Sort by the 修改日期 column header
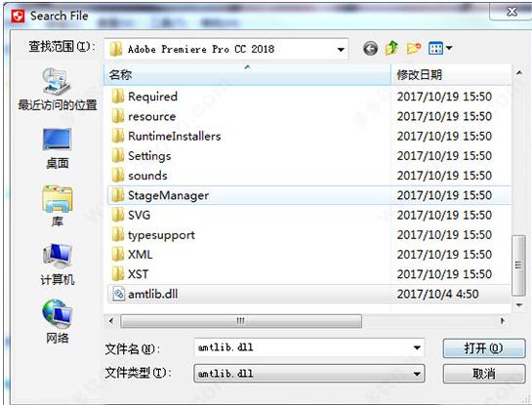This screenshot has height=405, width=532. (x=451, y=74)
